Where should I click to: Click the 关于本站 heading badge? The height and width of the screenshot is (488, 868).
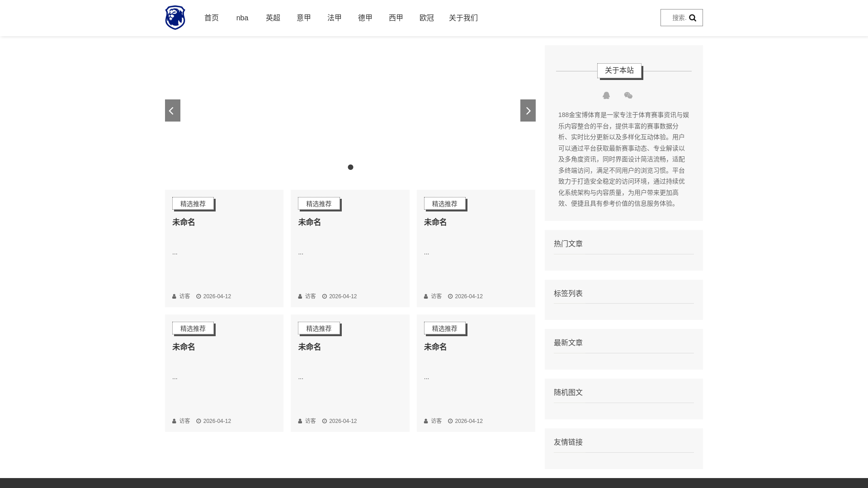[x=619, y=70]
